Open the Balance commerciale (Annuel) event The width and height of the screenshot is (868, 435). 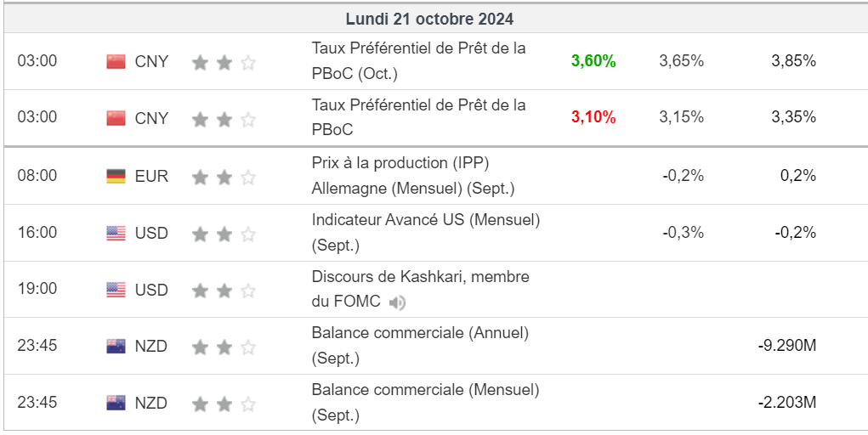click(420, 345)
